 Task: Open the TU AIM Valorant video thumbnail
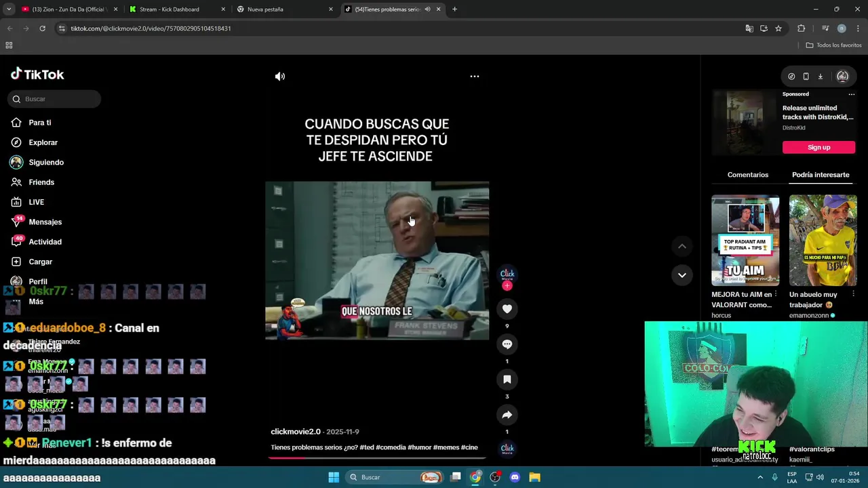tap(745, 241)
